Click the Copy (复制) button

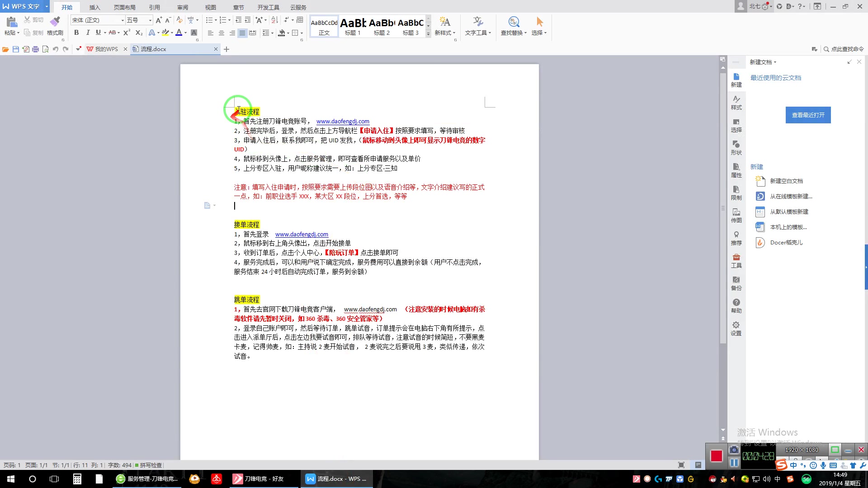[34, 33]
